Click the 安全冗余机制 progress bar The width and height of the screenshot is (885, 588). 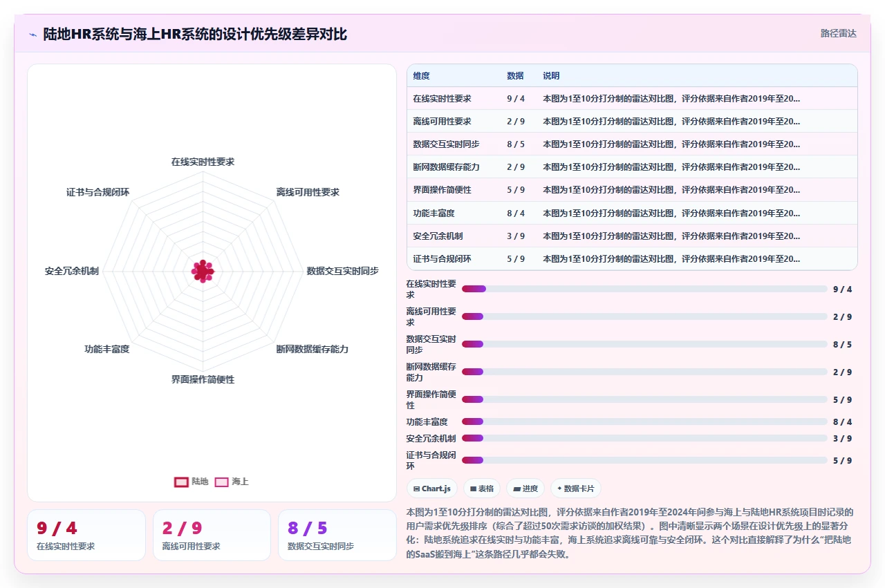click(644, 438)
